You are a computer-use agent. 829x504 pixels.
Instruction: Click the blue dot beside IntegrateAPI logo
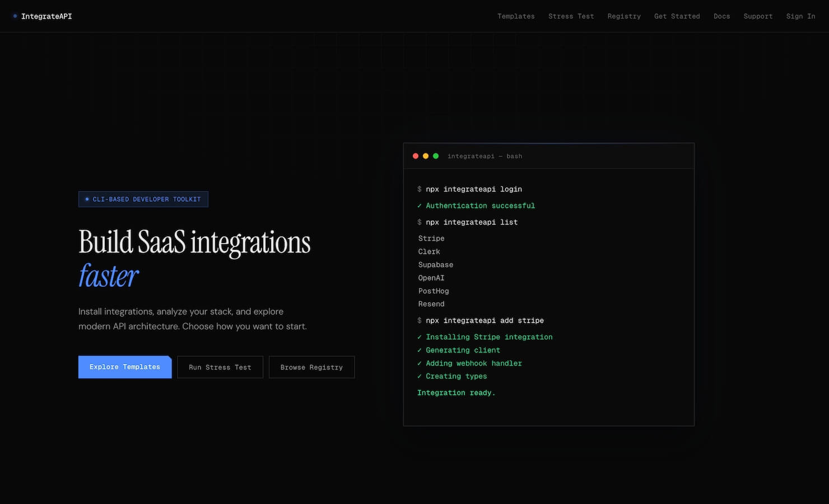tap(15, 16)
